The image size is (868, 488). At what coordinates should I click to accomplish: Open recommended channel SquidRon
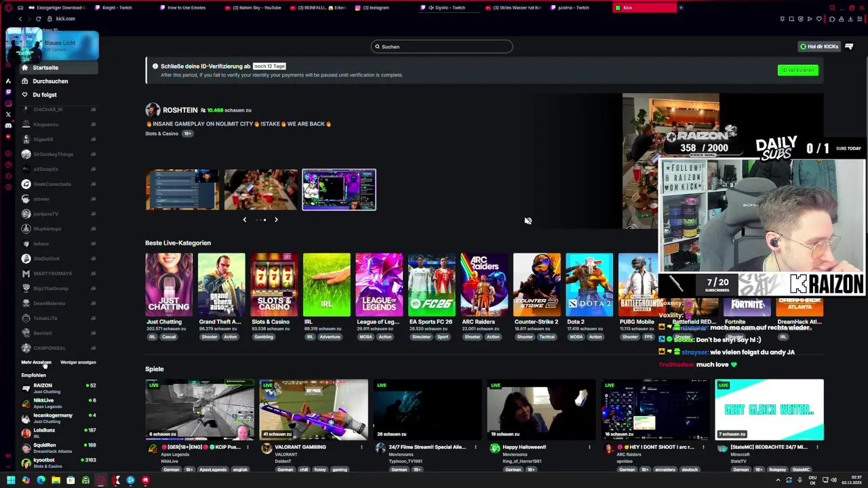click(x=58, y=448)
